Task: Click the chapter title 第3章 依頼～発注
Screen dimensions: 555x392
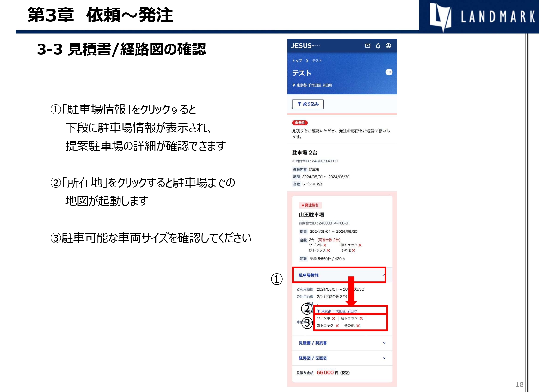Action: [x=100, y=15]
